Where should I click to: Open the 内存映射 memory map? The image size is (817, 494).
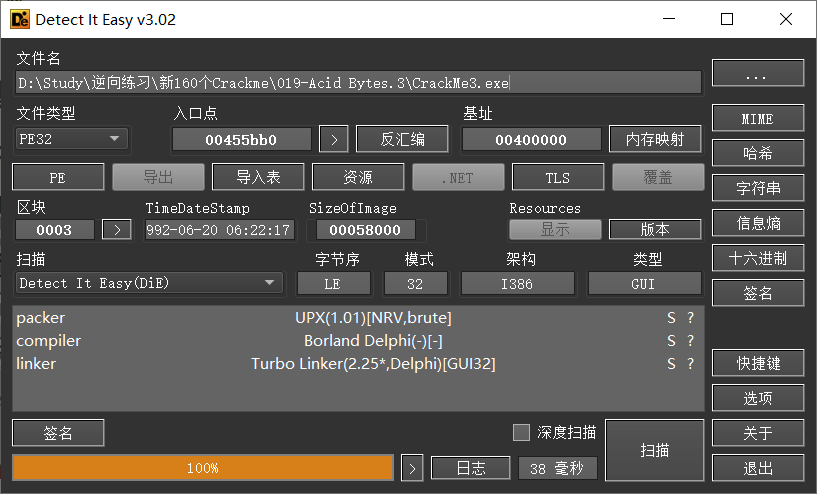(x=655, y=139)
